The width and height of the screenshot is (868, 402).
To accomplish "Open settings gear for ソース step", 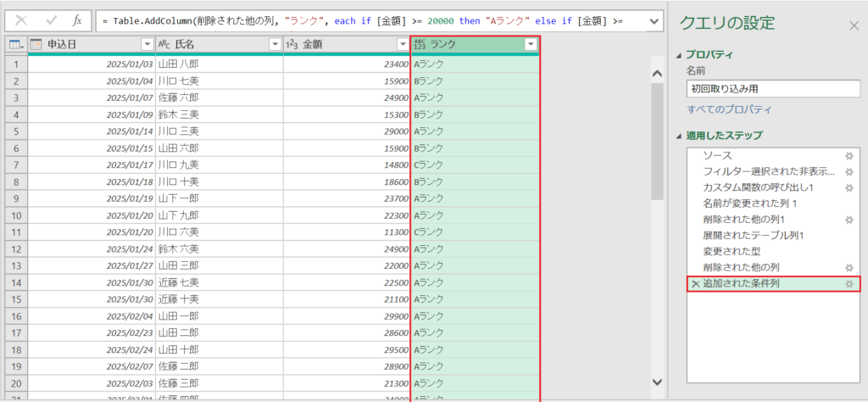I will click(849, 155).
